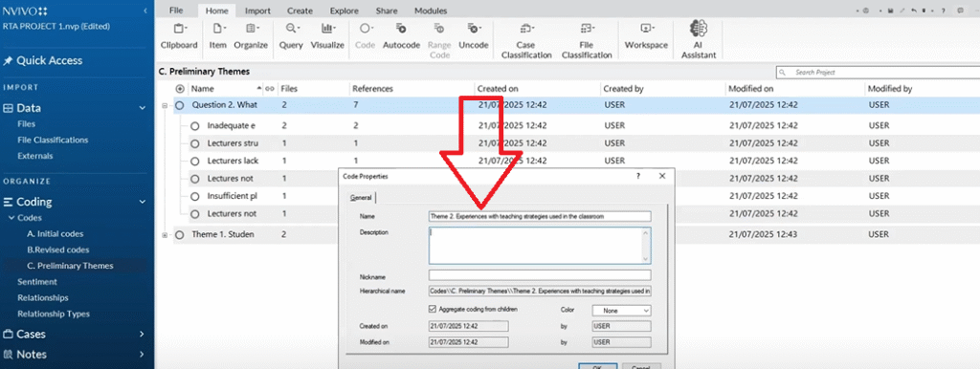
Task: Click the Undo arrow in the title bar
Action: [x=914, y=11]
